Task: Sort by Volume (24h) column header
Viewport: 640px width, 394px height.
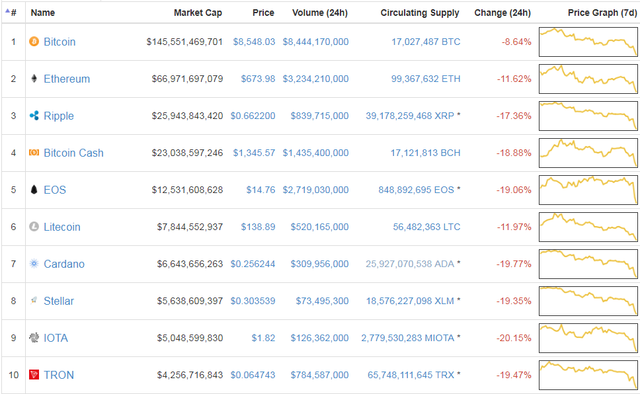Action: click(x=320, y=13)
